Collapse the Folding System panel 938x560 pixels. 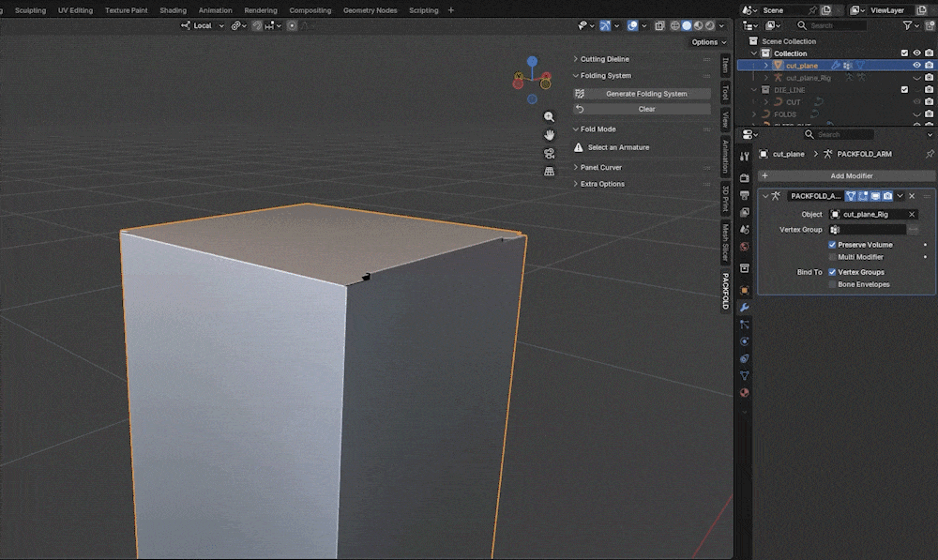coord(576,76)
